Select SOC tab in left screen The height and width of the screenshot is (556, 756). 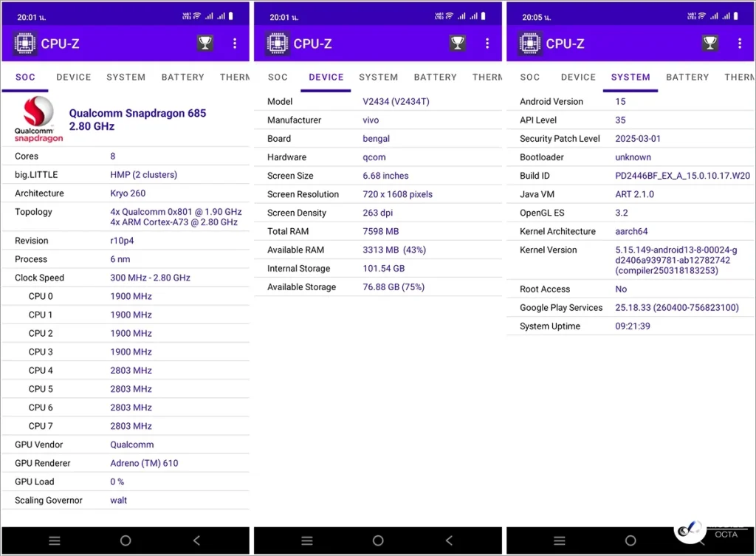pyautogui.click(x=25, y=77)
